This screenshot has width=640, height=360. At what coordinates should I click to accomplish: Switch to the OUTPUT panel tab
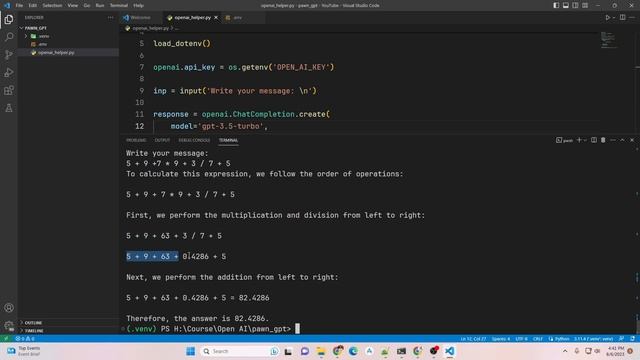[x=162, y=140]
